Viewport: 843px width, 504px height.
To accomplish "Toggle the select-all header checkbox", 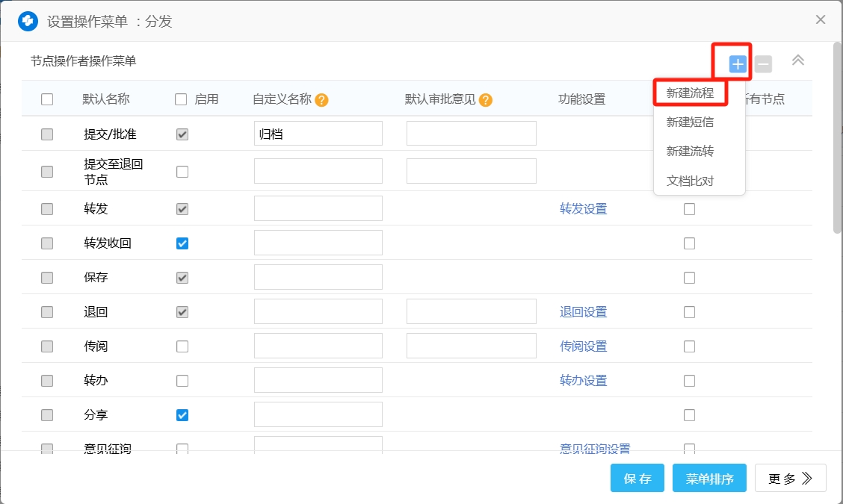I will [x=47, y=99].
